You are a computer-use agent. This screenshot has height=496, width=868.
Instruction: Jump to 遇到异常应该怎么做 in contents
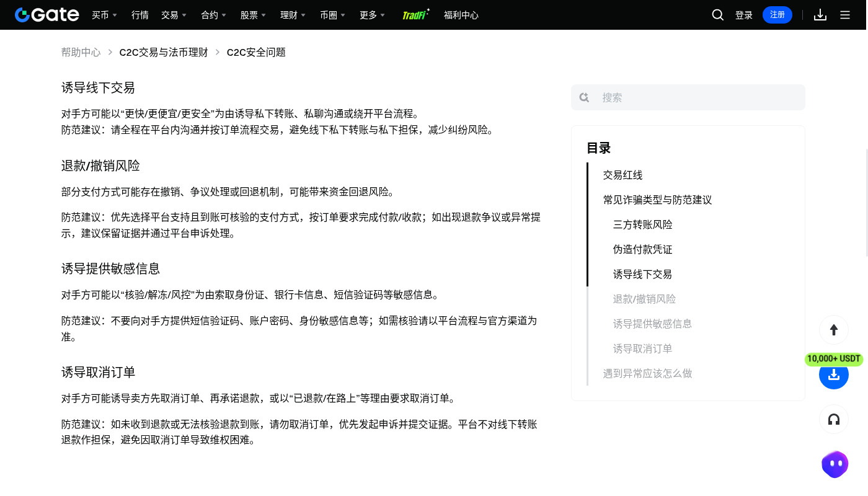tap(648, 373)
